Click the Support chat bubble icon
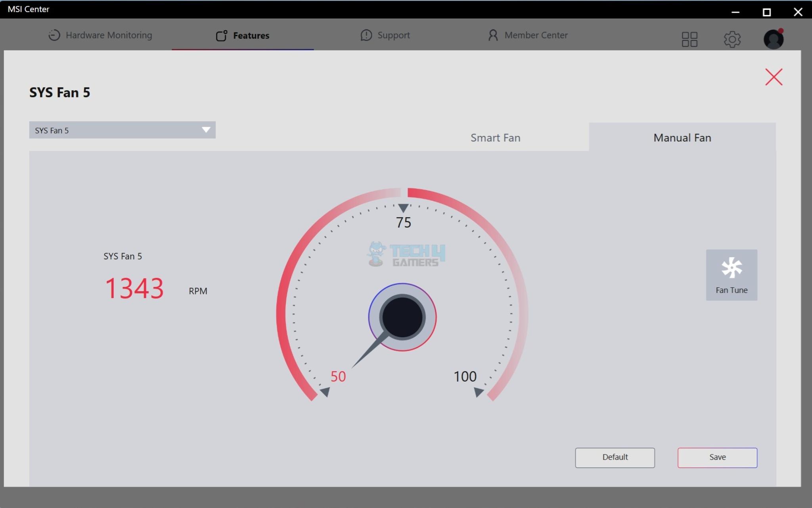Image resolution: width=812 pixels, height=508 pixels. [366, 35]
